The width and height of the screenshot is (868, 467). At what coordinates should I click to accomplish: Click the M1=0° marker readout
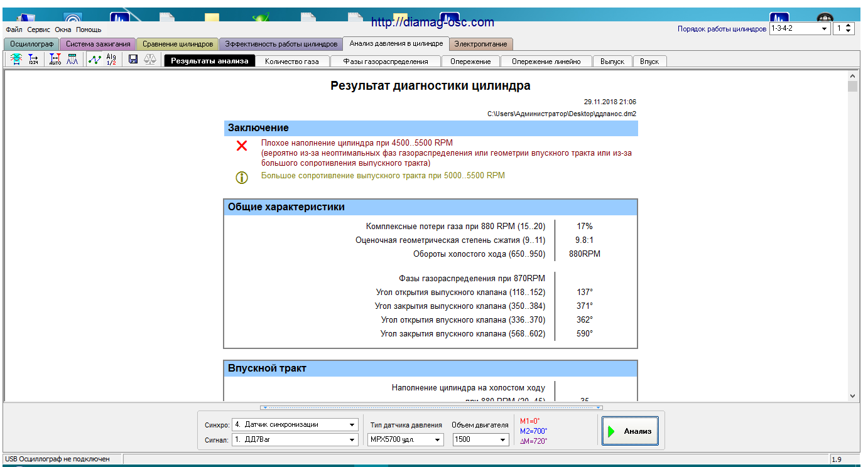point(530,421)
